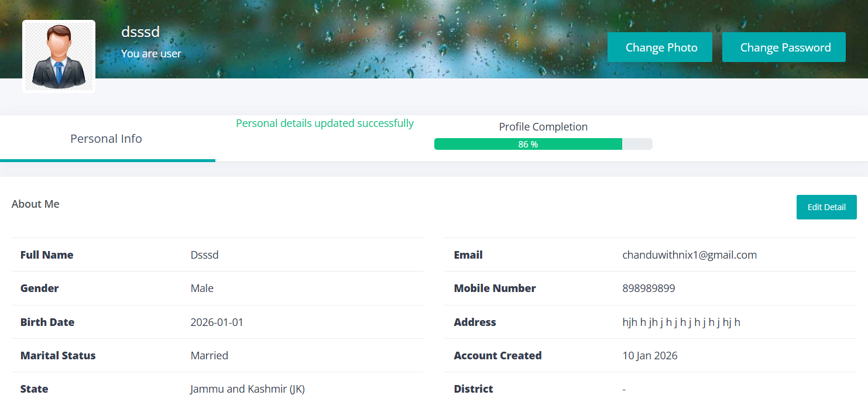Click the mobile number 898989899
Viewport: 868px width, 419px height.
[x=649, y=288]
